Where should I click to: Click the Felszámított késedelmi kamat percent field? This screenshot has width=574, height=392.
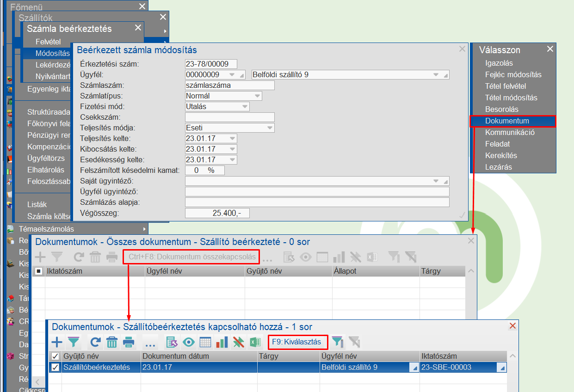[204, 171]
